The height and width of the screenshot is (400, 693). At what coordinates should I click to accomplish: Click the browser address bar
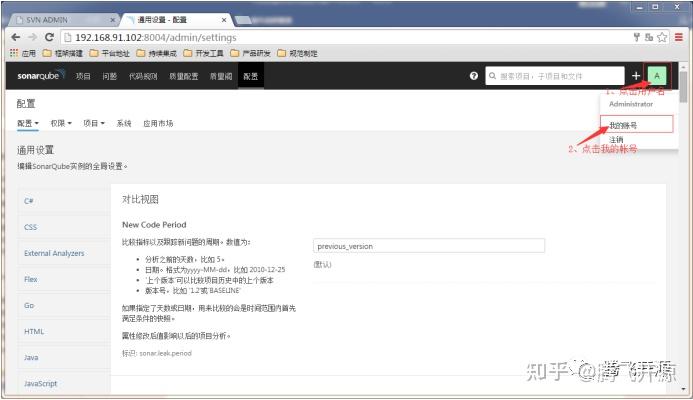tap(345, 38)
